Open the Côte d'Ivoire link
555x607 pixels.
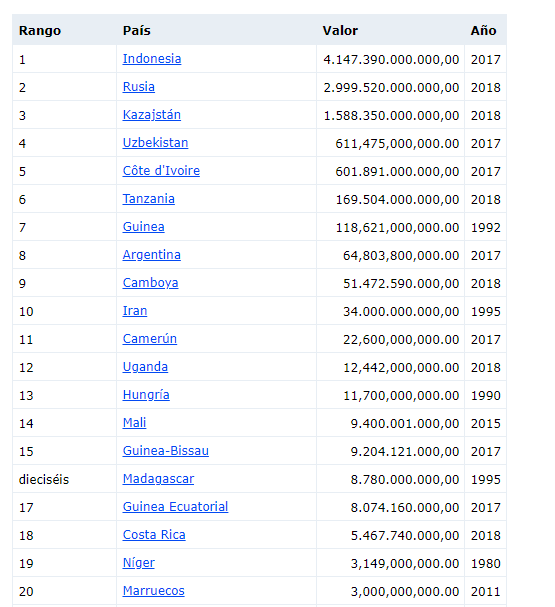[161, 171]
